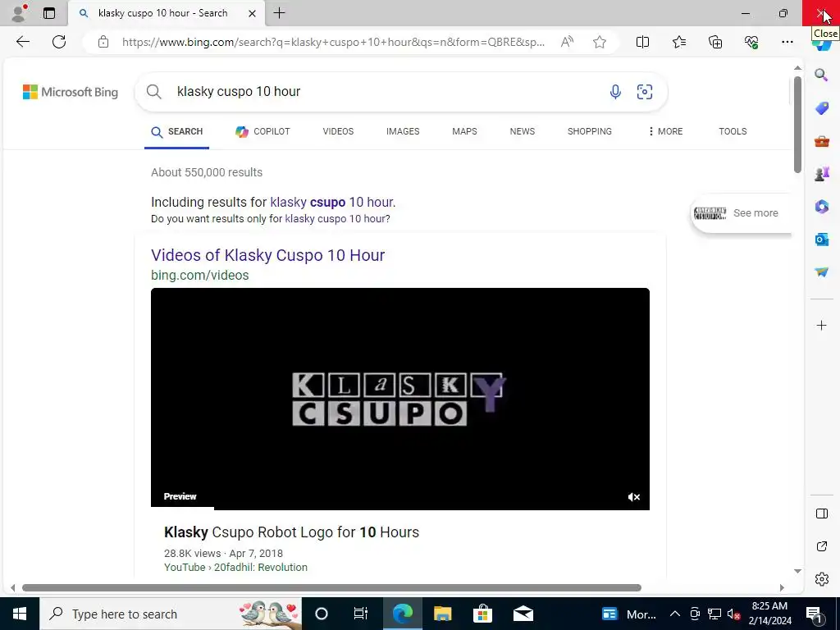Open File Explorer from taskbar

442,614
